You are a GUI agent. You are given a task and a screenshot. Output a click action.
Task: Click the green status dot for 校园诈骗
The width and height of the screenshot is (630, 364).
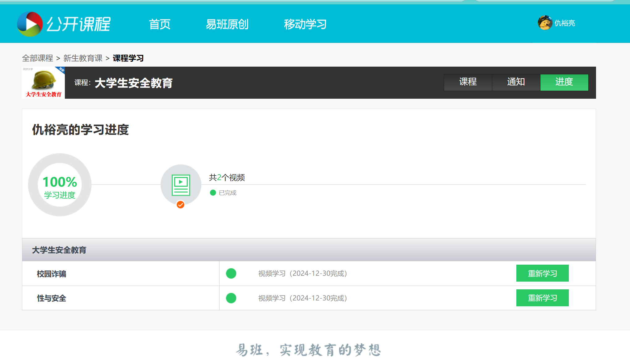click(x=231, y=273)
